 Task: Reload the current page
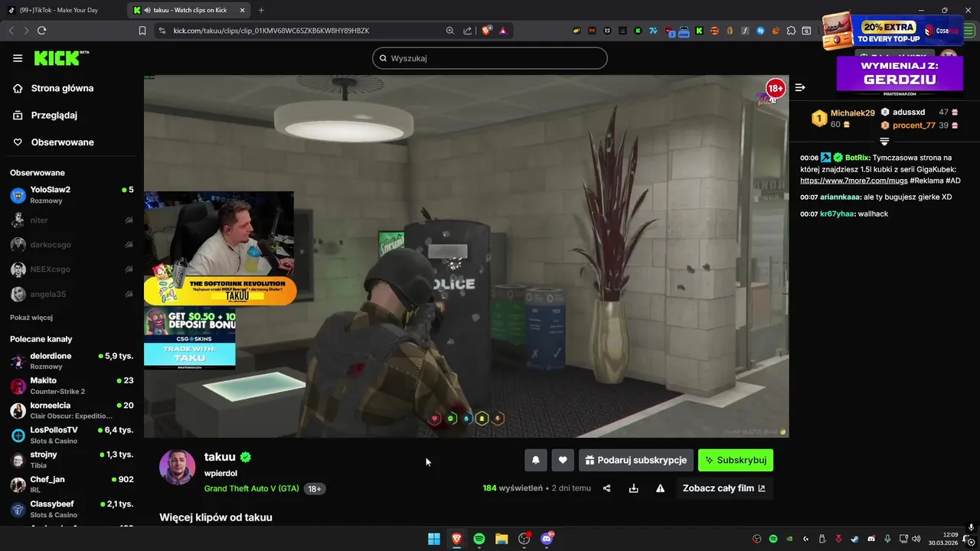point(41,31)
